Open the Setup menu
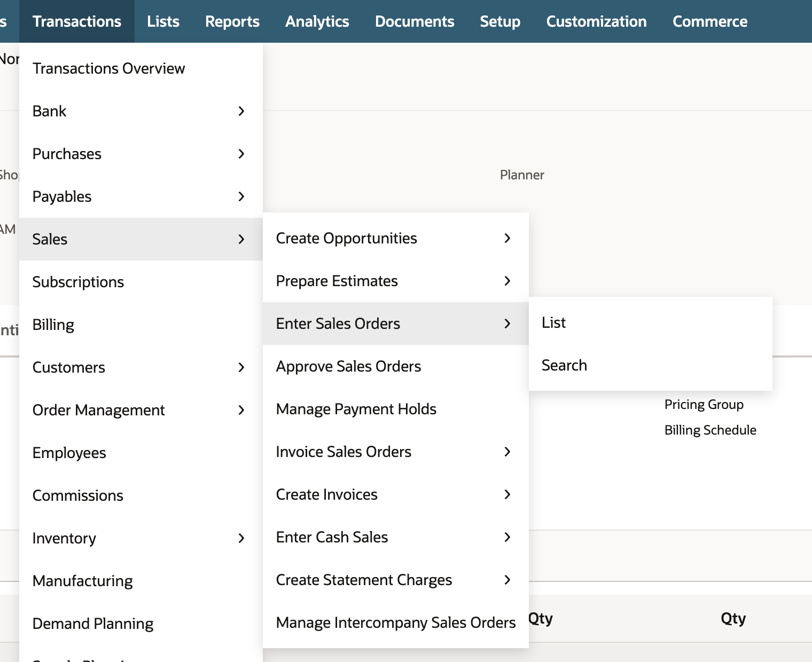This screenshot has width=812, height=662. tap(500, 21)
